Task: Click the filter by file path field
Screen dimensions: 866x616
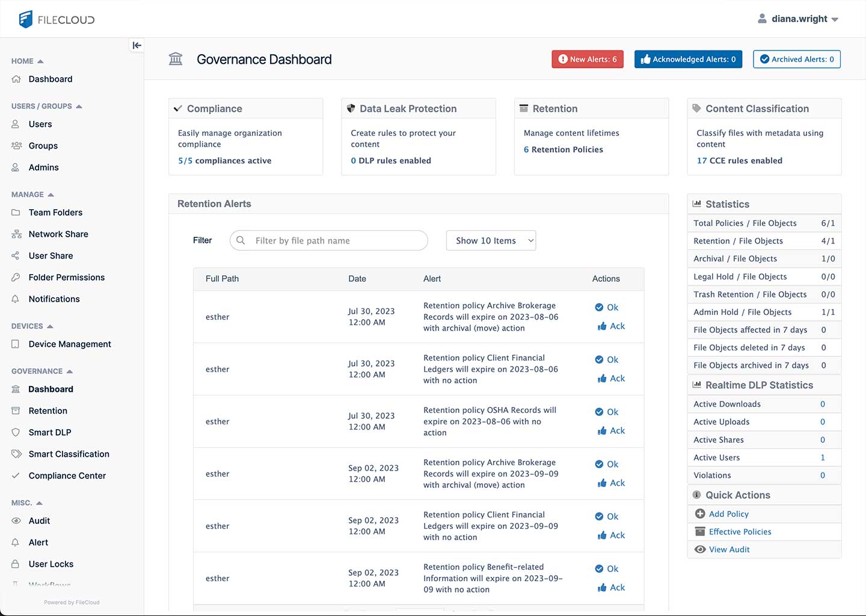Action: pyautogui.click(x=328, y=240)
